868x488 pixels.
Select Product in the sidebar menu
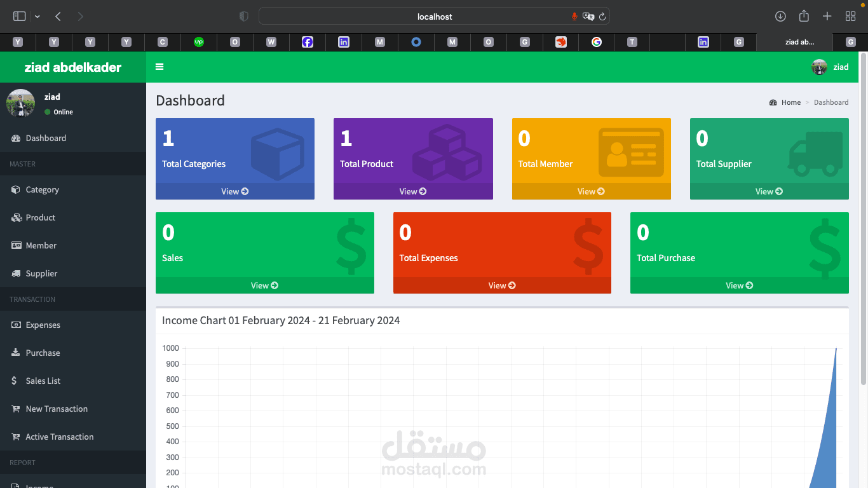(39, 217)
